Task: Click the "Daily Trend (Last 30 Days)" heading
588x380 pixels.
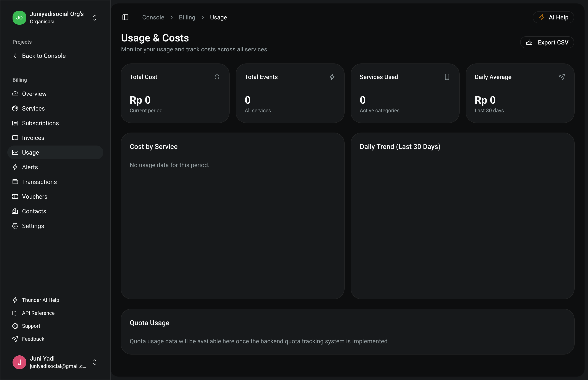Action: pos(400,147)
